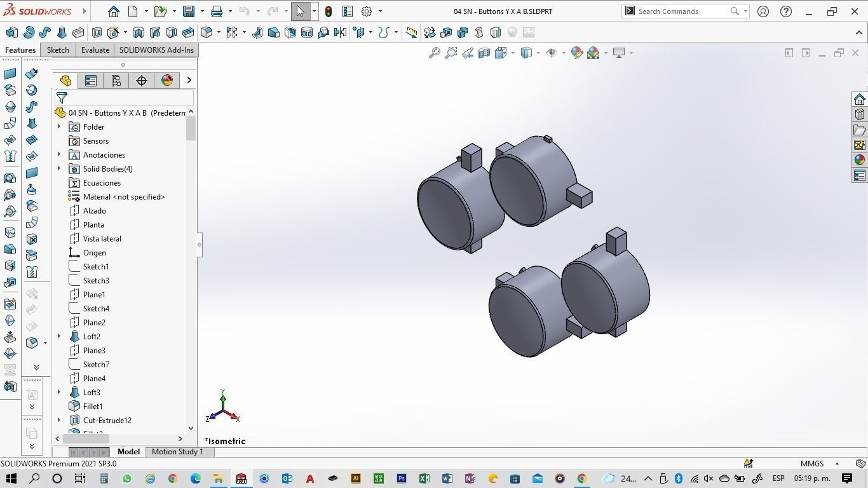Select the Lofted Boss/Base tool

point(62,32)
